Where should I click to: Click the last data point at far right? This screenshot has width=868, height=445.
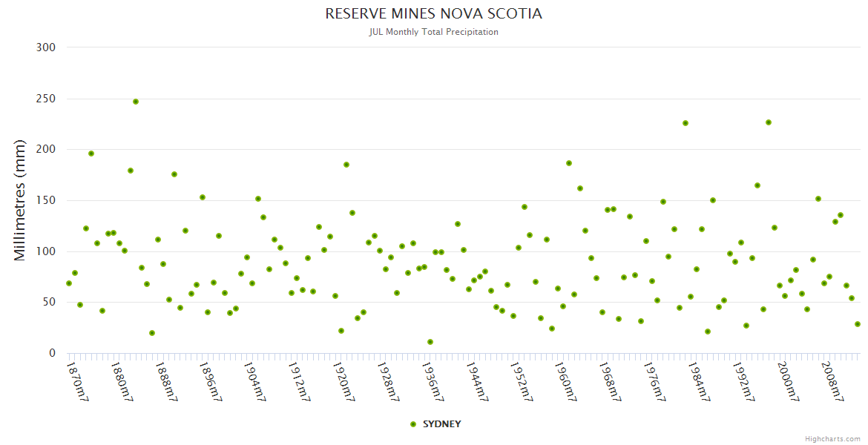coord(858,324)
